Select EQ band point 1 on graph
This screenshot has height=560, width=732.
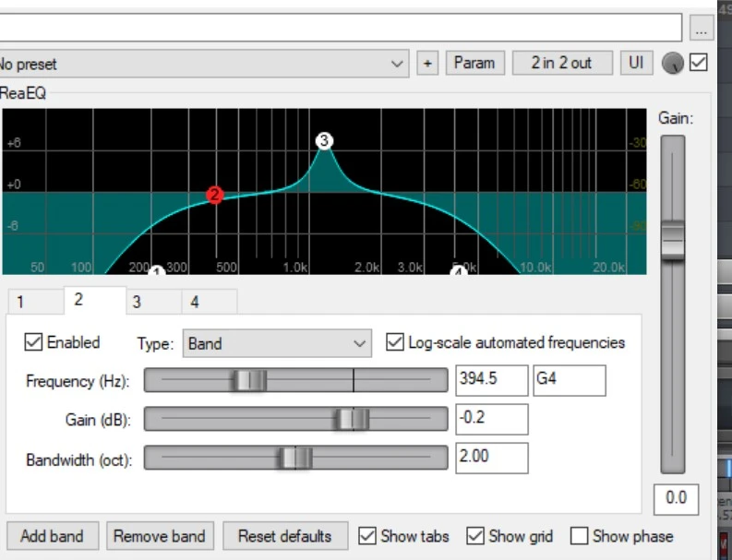coord(156,271)
